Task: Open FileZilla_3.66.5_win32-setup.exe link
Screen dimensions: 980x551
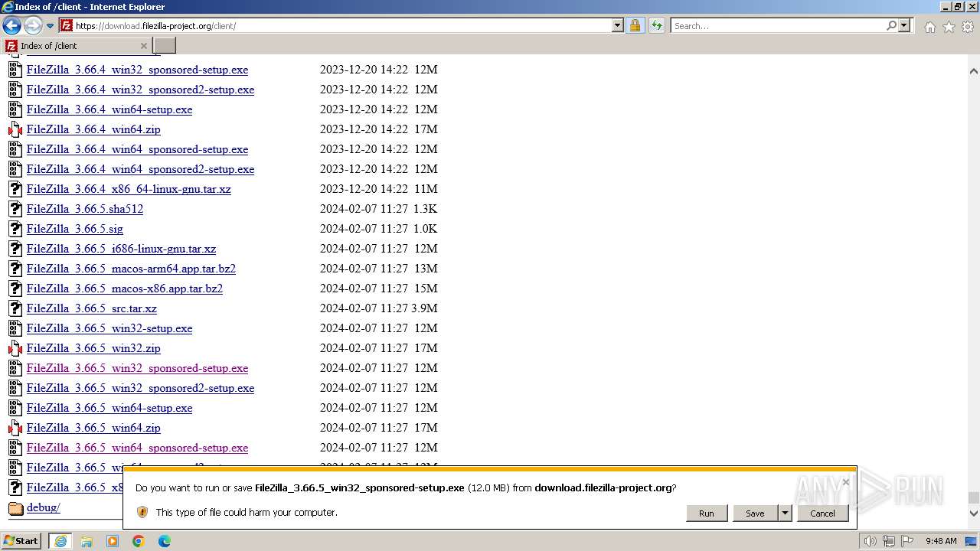Action: [x=109, y=328]
